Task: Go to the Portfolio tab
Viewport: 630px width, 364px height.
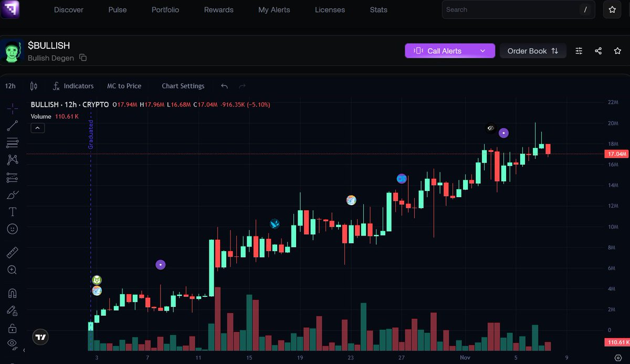Action: (x=165, y=9)
